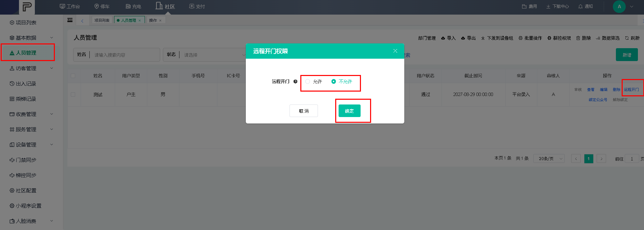Go to the next page arrow

pyautogui.click(x=601, y=158)
